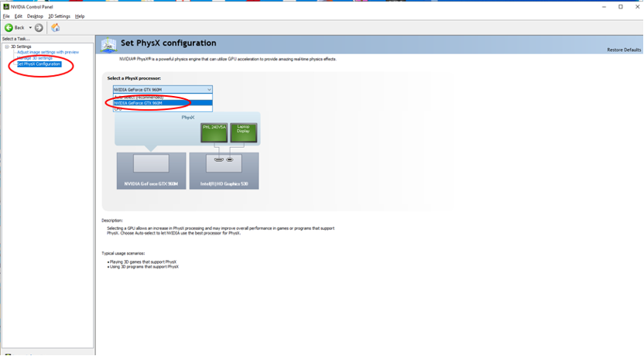The height and width of the screenshot is (356, 644).
Task: Click the Forward arrow icon
Action: (39, 28)
